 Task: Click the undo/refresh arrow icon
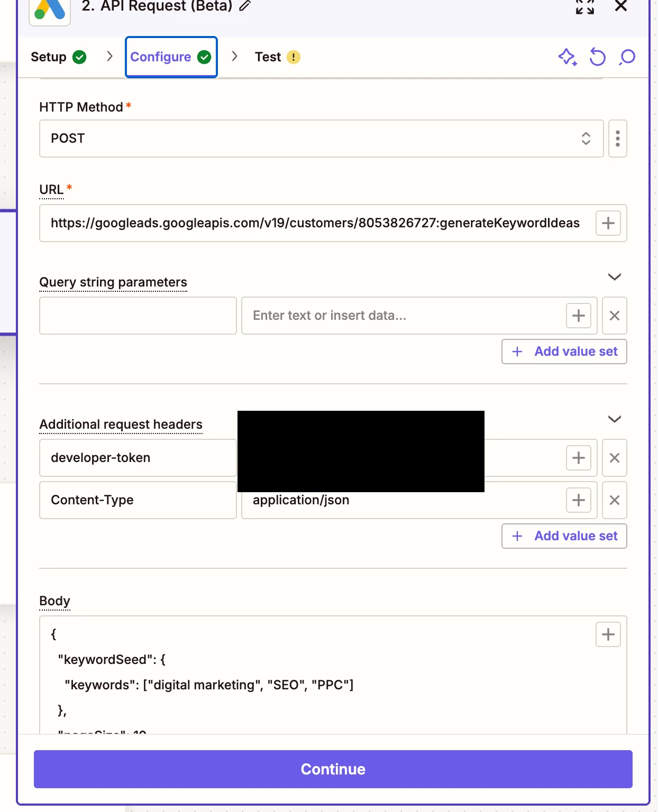pos(598,57)
